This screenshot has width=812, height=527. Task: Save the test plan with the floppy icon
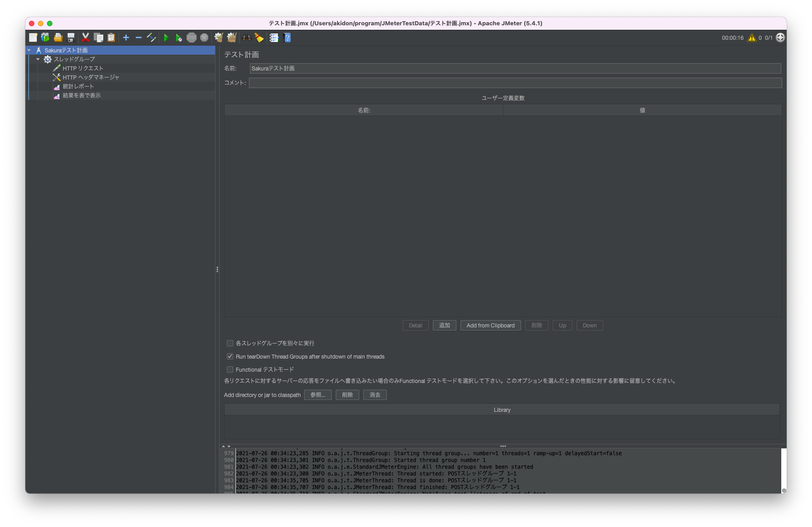point(71,37)
